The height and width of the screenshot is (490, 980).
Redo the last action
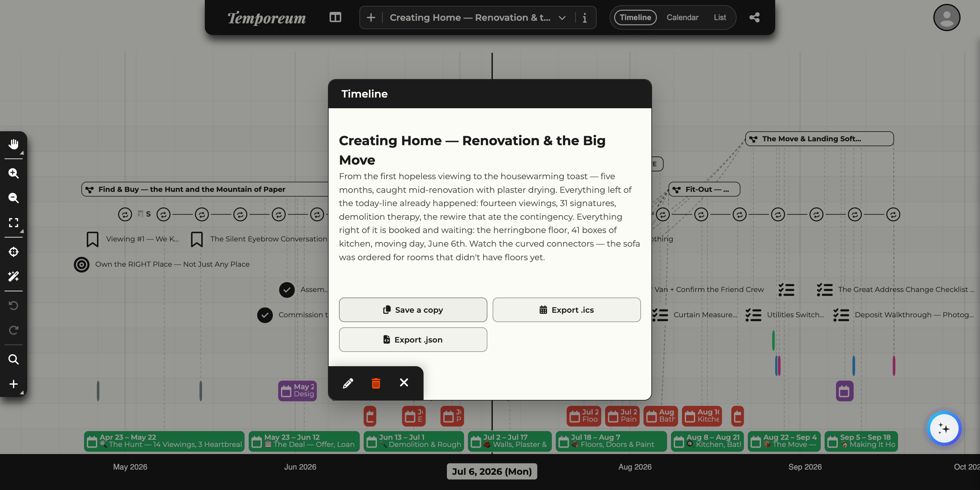pyautogui.click(x=14, y=330)
